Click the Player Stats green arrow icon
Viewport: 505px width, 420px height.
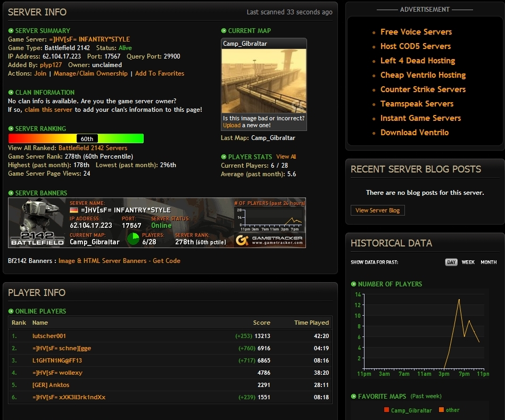(224, 157)
